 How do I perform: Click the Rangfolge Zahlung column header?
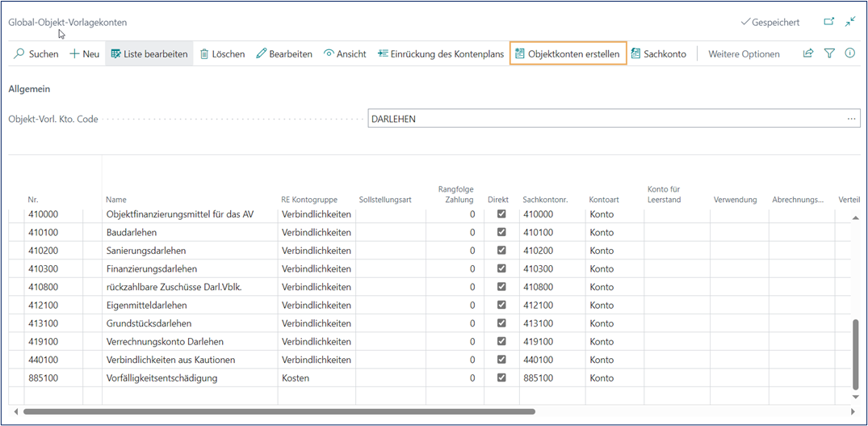[x=455, y=195]
